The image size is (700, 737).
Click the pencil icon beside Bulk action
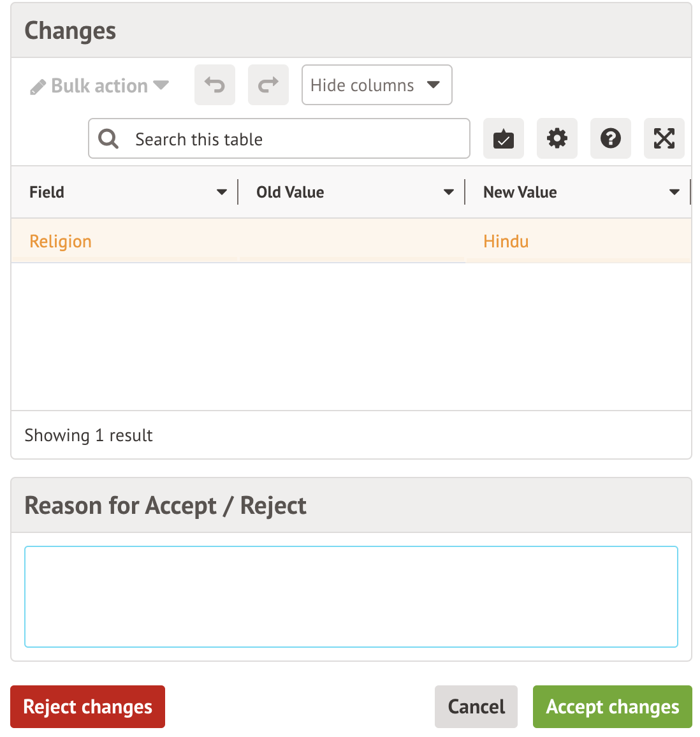[x=38, y=87]
